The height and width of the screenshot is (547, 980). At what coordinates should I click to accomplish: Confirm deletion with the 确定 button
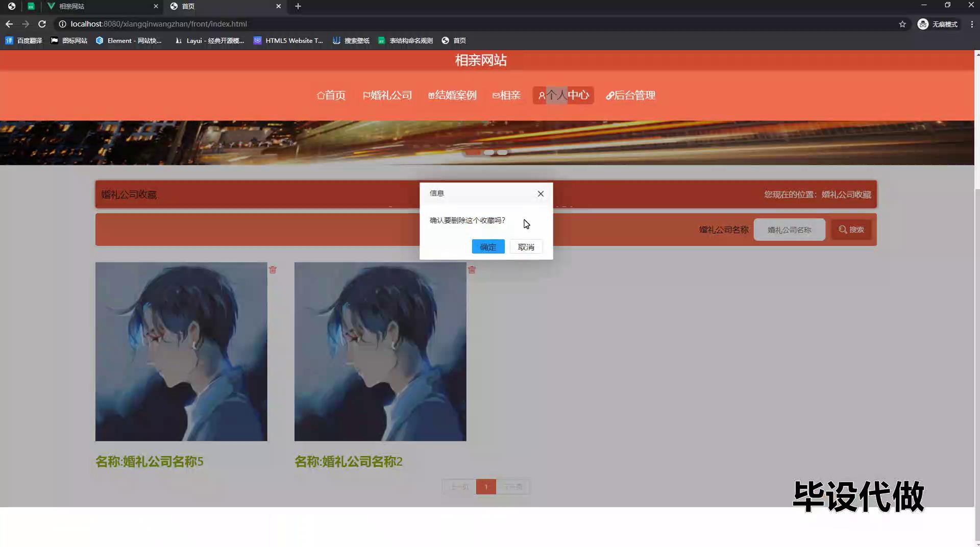click(x=487, y=247)
